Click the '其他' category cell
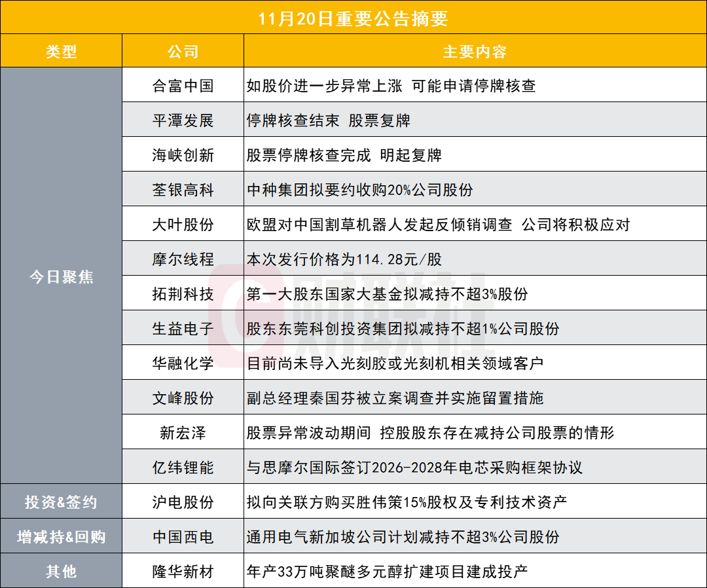This screenshot has width=707, height=588. [x=62, y=571]
